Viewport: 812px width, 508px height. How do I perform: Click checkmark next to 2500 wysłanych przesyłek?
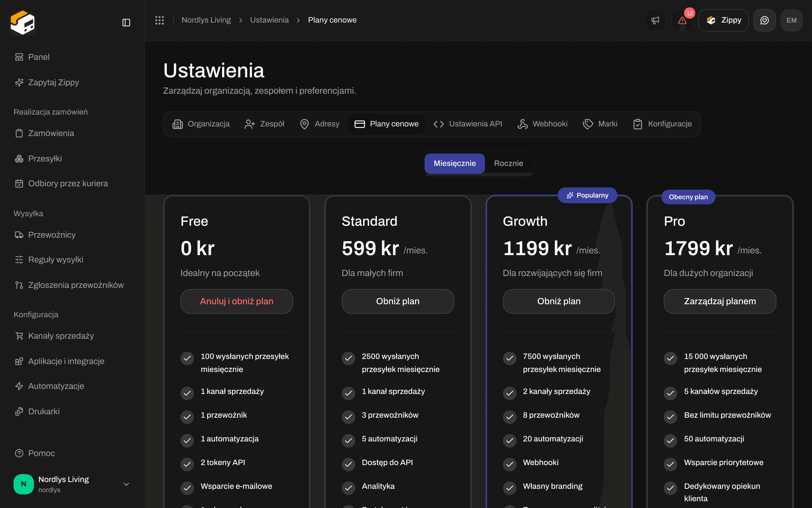(x=348, y=358)
